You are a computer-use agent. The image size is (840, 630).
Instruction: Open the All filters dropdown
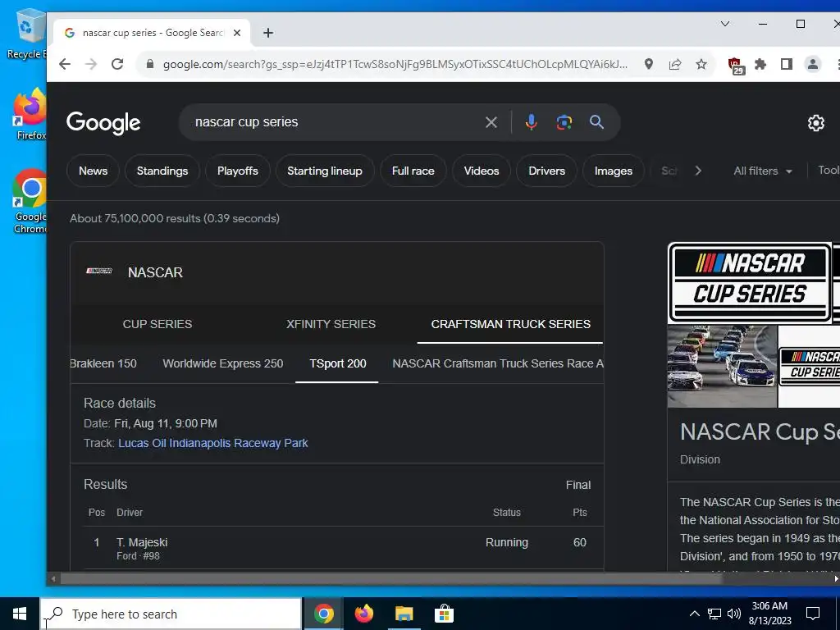click(763, 171)
